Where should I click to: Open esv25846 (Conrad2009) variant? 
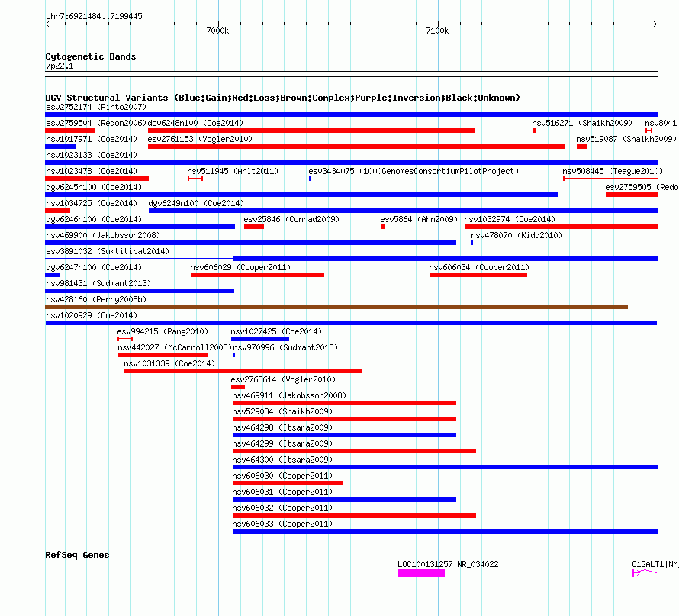pyautogui.click(x=291, y=219)
